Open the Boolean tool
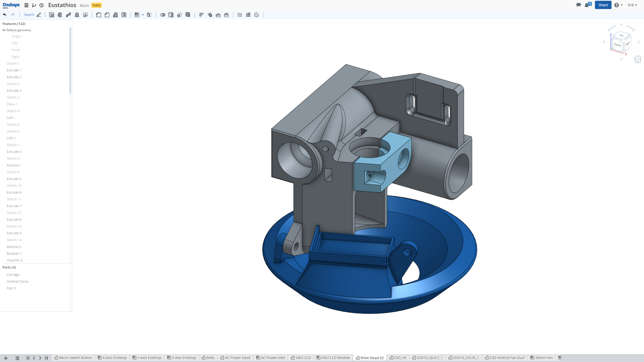644x362 pixels. (163, 15)
